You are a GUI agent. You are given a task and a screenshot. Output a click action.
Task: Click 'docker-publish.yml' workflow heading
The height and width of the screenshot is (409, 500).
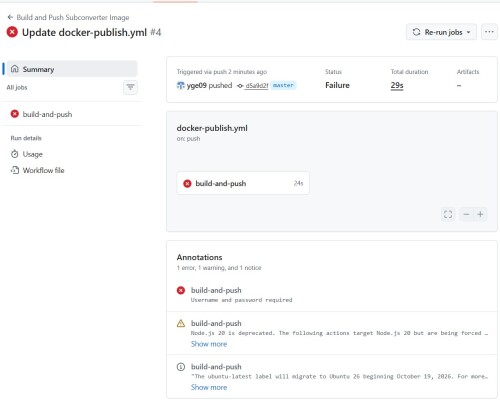(x=212, y=128)
